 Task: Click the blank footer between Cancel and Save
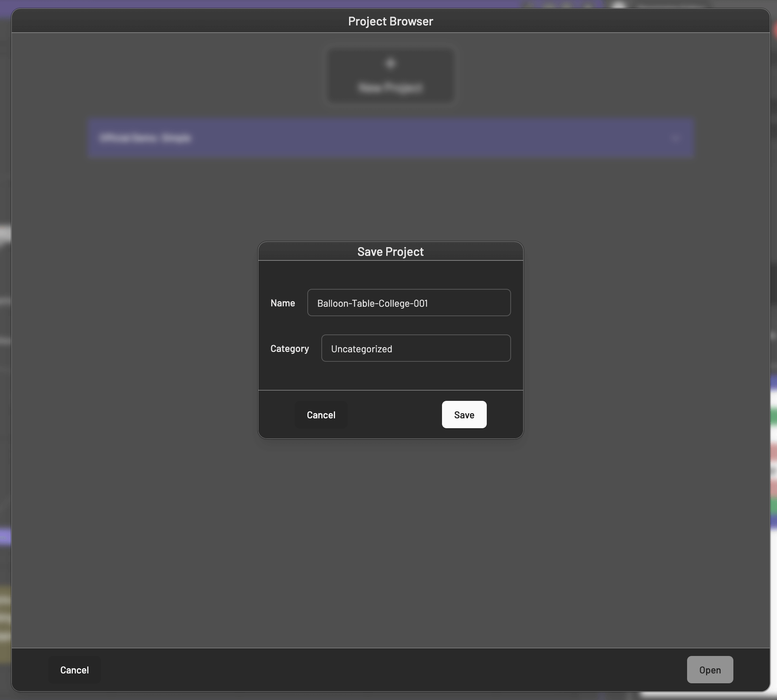(394, 415)
